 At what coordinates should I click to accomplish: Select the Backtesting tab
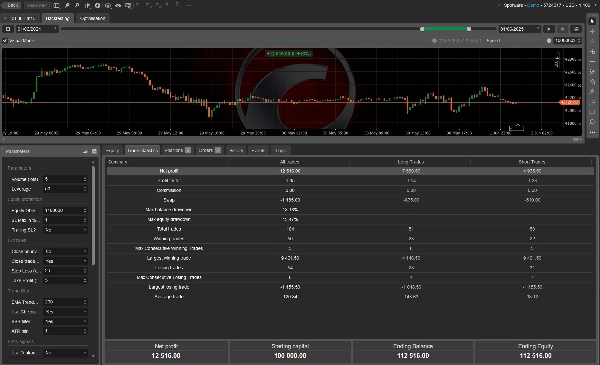pyautogui.click(x=57, y=18)
